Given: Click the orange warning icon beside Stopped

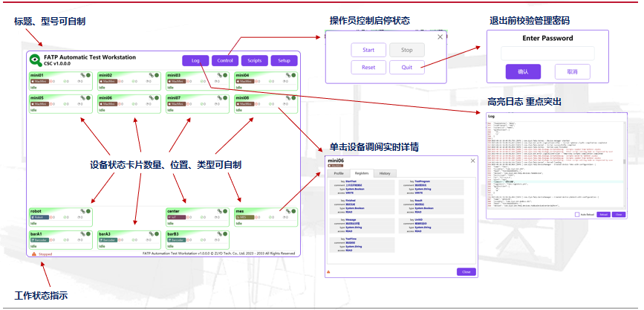Looking at the screenshot, I should 33,254.
